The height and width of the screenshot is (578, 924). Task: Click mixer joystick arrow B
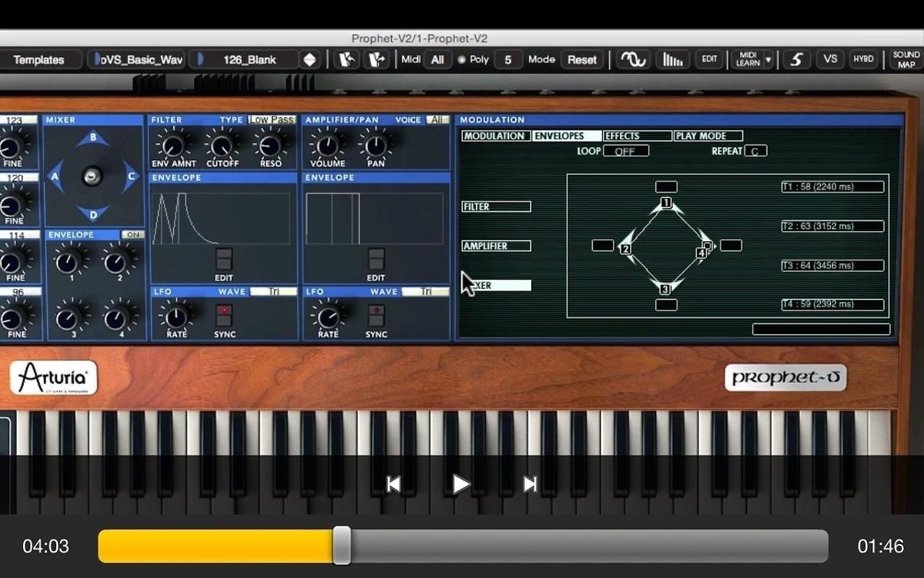pyautogui.click(x=93, y=139)
